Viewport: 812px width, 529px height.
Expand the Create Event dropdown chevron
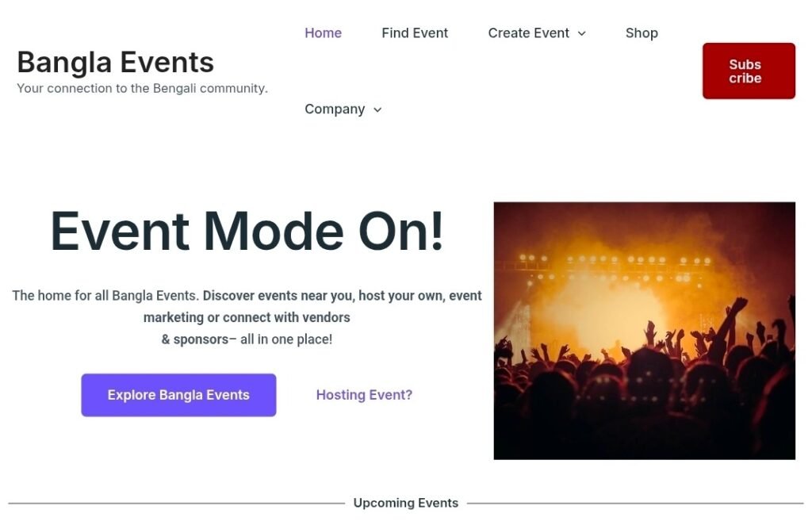tap(582, 33)
